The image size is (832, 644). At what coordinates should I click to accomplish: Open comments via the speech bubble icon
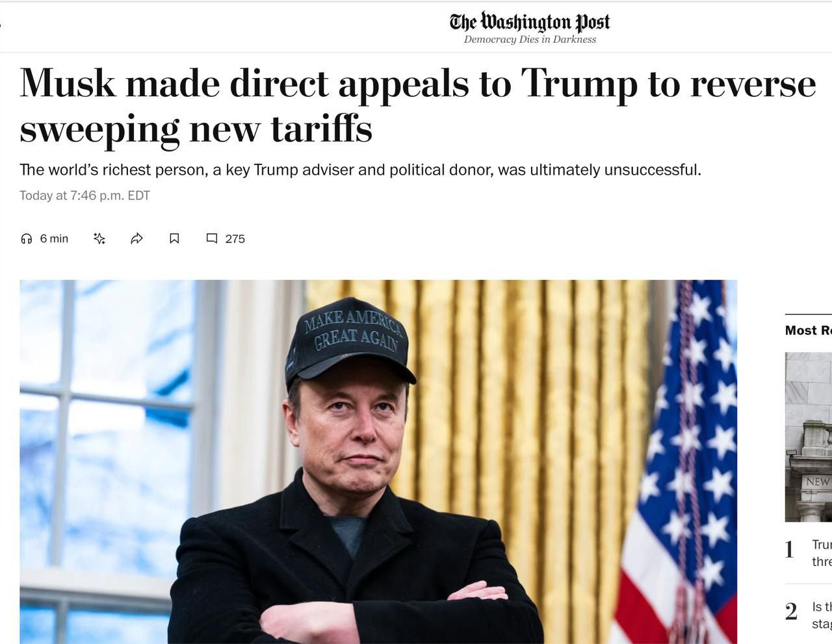212,238
